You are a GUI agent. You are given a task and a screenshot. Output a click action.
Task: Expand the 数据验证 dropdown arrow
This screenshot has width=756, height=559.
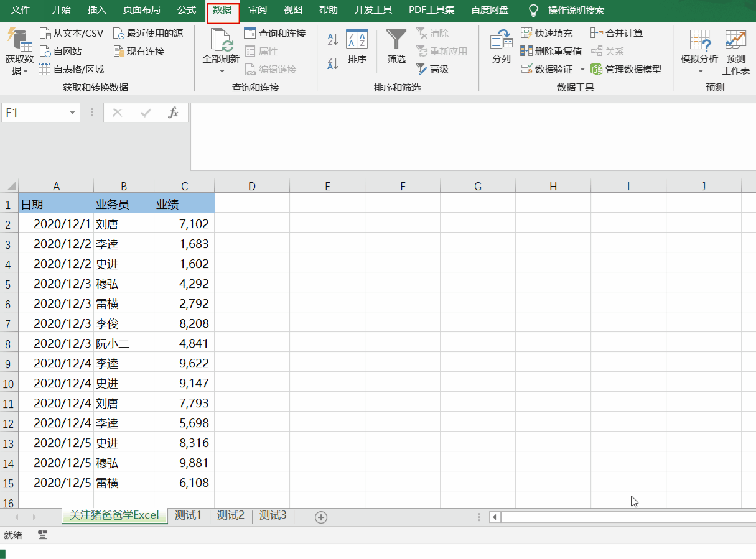coord(582,69)
